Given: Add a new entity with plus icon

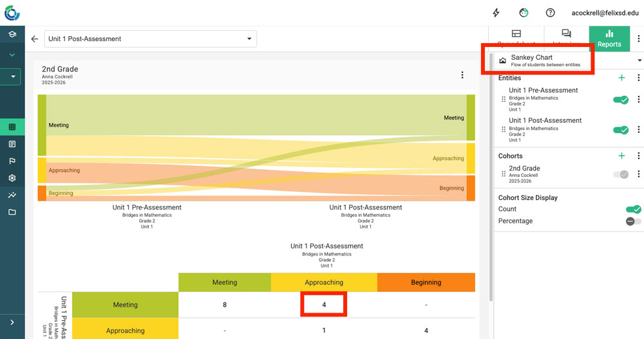Looking at the screenshot, I should (621, 78).
